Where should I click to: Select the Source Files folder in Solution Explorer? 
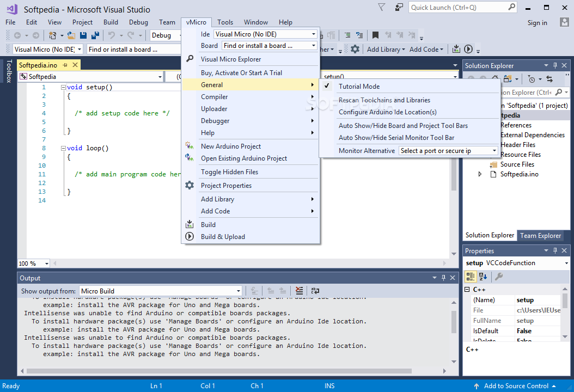pyautogui.click(x=517, y=164)
